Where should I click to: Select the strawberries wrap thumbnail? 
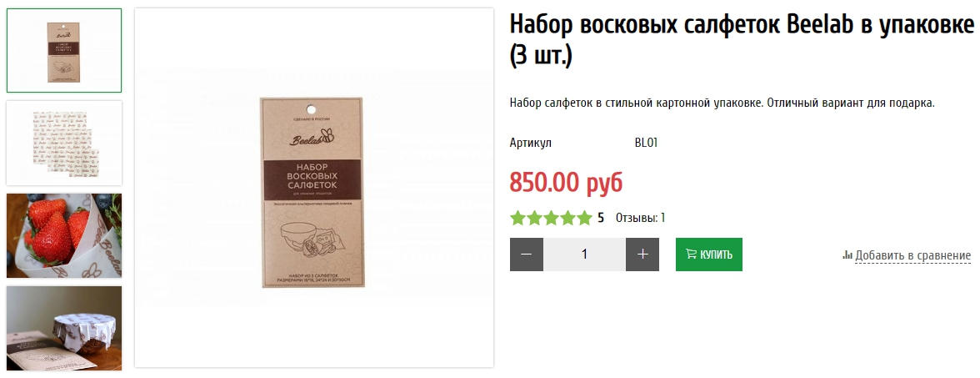[64, 235]
